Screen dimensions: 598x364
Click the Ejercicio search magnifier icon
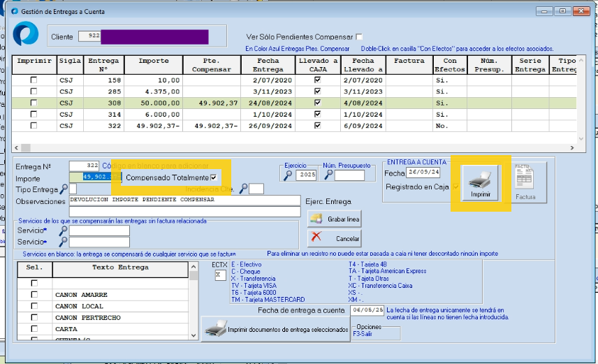click(x=288, y=175)
